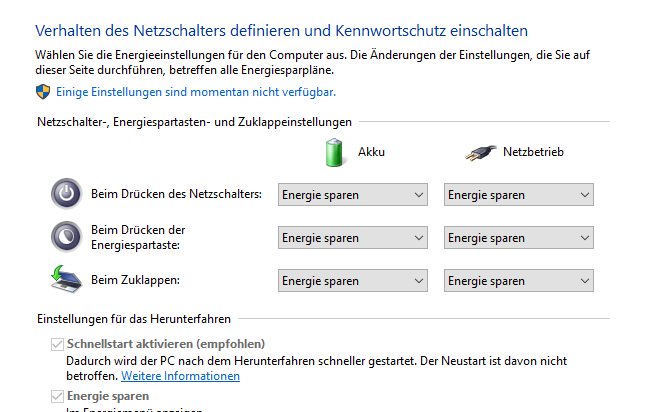Open Netzbetrieb dropdown for Zuklappen action
Viewport: 662px width, 412px height.
tap(518, 281)
